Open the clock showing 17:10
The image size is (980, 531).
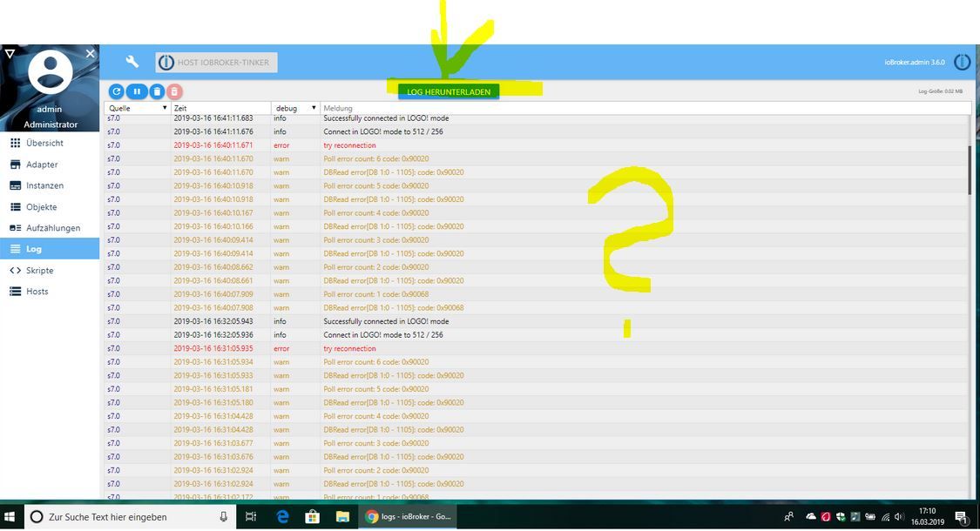coord(928,516)
